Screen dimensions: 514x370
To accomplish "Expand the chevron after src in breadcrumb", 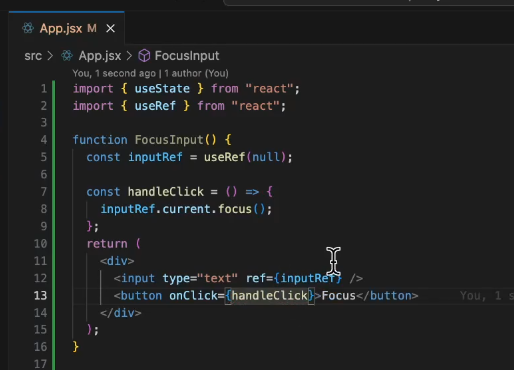I will 50,56.
